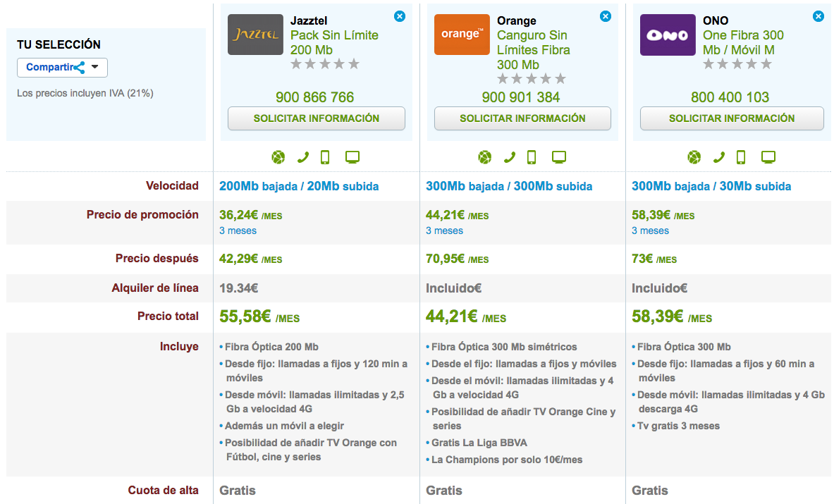Rate ONO using its star rating
Screen dimensions: 834x504
pyautogui.click(x=737, y=64)
